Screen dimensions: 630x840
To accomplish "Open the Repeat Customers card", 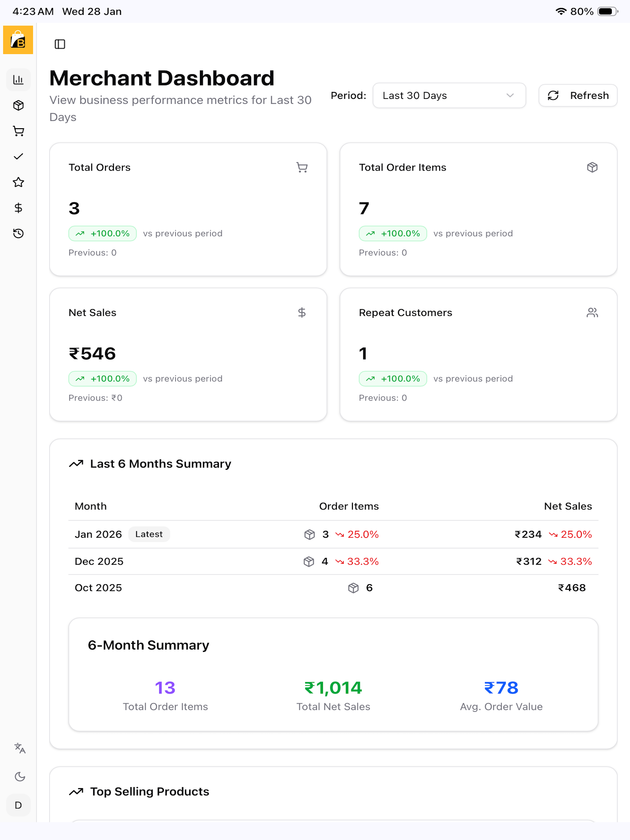I will (x=478, y=354).
